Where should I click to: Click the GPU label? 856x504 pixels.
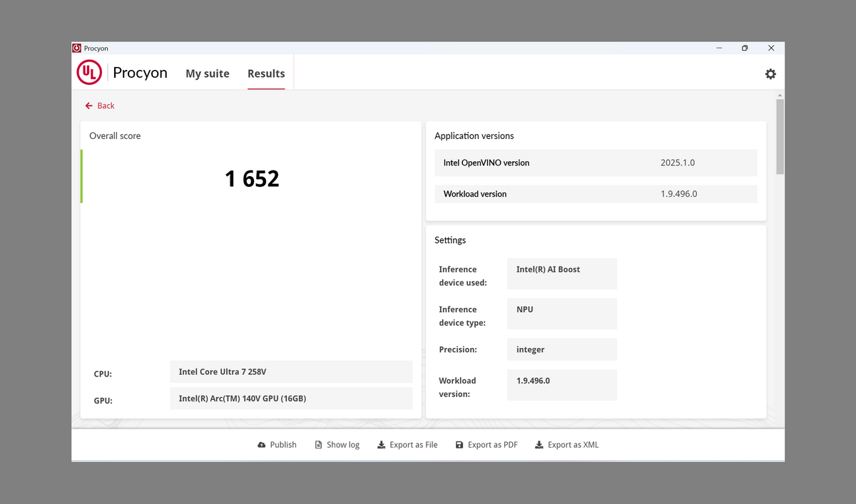click(x=103, y=401)
